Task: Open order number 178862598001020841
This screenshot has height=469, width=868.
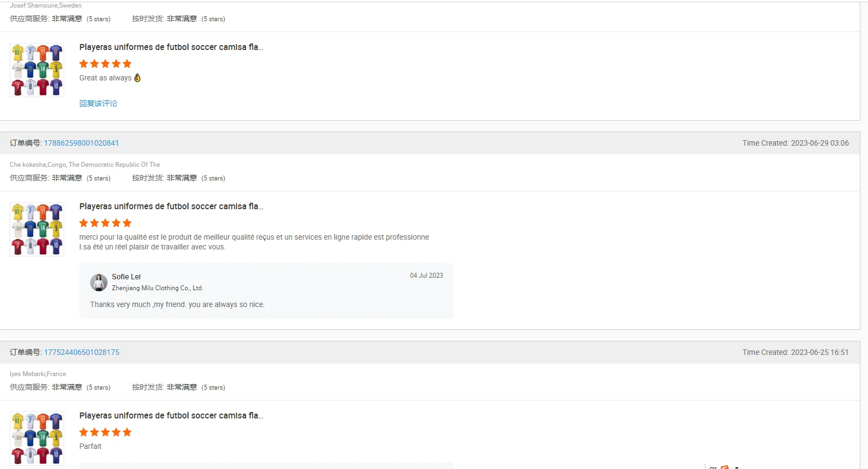Action: (81, 143)
